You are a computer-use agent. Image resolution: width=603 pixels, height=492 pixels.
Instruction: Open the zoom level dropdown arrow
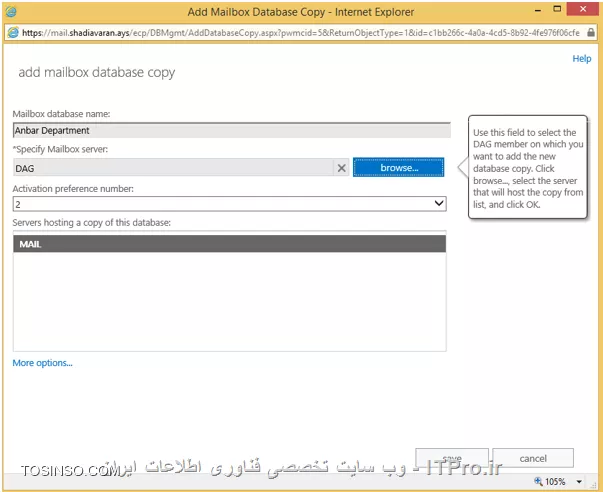point(579,481)
